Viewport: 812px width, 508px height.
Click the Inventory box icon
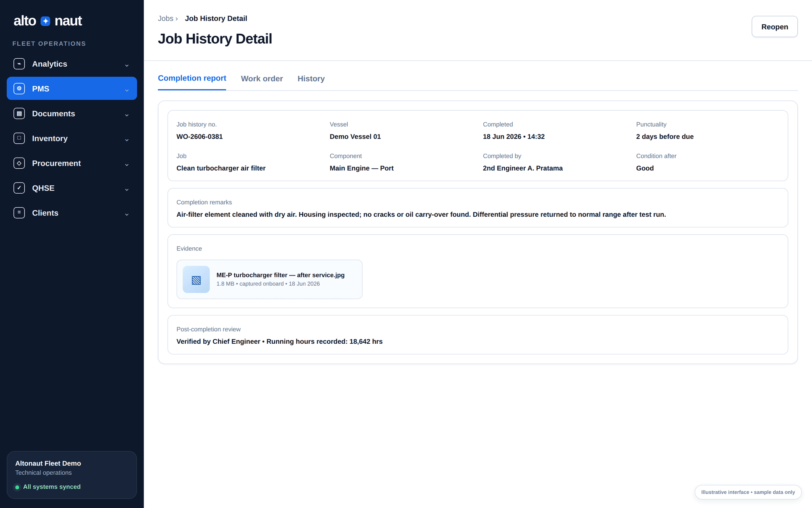pyautogui.click(x=19, y=138)
